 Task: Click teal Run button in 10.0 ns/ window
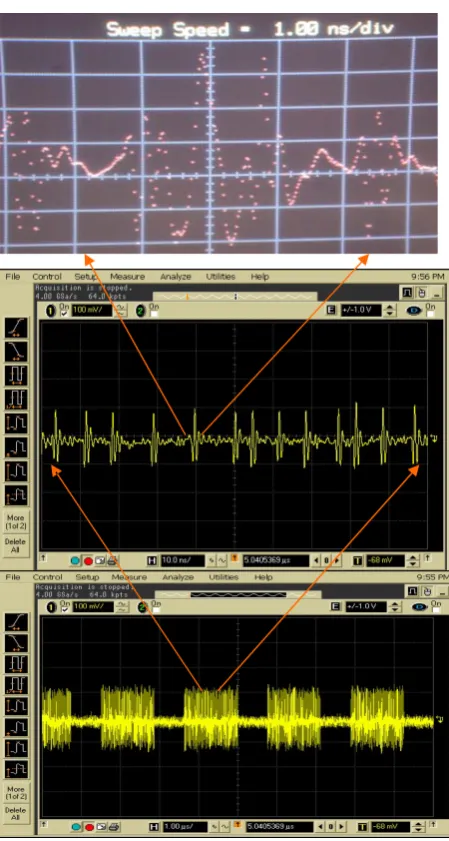coord(75,561)
